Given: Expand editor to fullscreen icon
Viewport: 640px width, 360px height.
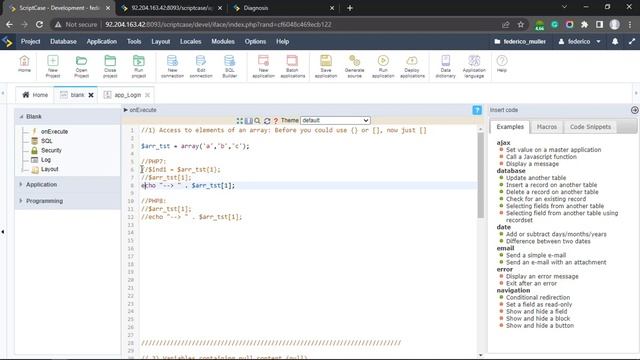Looking at the screenshot, I should 240,120.
